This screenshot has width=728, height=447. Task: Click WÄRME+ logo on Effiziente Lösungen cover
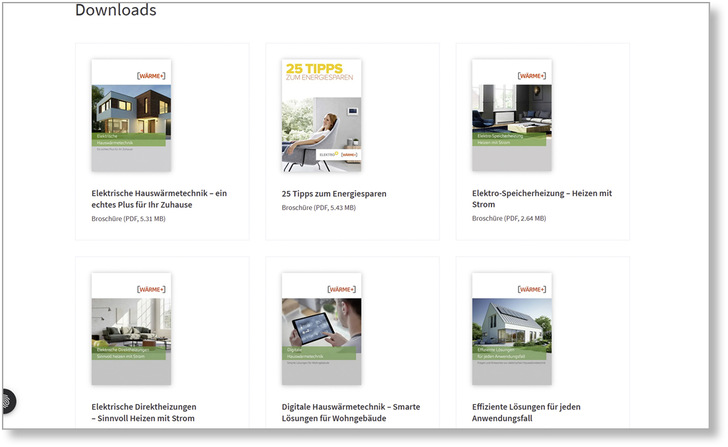pyautogui.click(x=532, y=289)
